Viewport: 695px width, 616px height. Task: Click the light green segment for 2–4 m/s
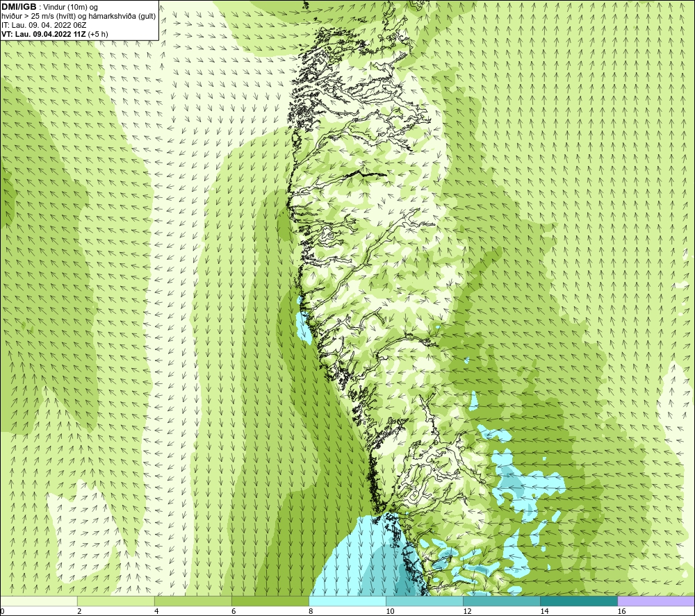point(115,601)
